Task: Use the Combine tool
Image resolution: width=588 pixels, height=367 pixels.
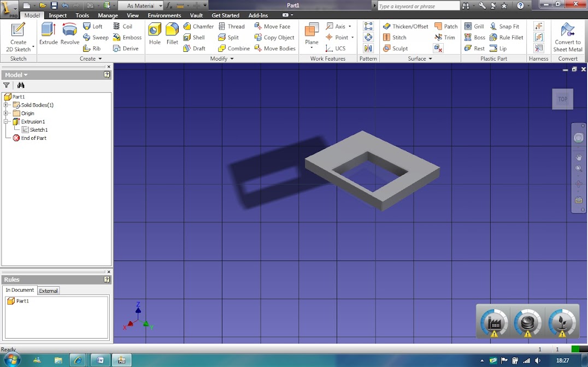Action: [x=234, y=49]
